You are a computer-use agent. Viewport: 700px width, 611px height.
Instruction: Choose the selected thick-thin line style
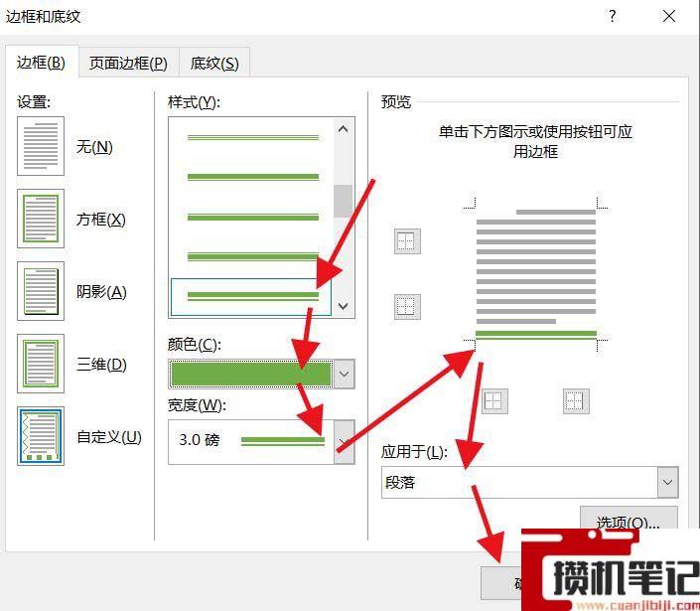[251, 297]
